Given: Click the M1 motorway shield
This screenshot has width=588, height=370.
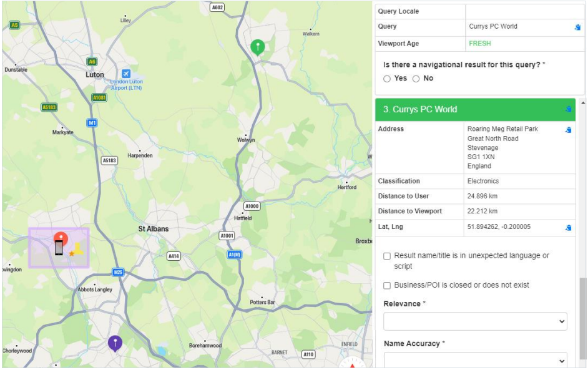Looking at the screenshot, I should click(92, 122).
